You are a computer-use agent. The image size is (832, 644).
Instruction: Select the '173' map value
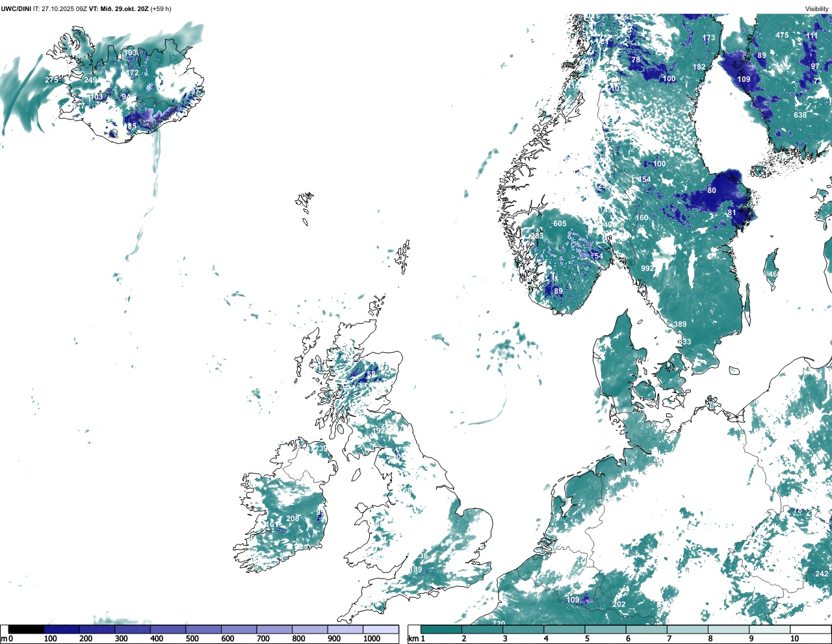tap(708, 38)
